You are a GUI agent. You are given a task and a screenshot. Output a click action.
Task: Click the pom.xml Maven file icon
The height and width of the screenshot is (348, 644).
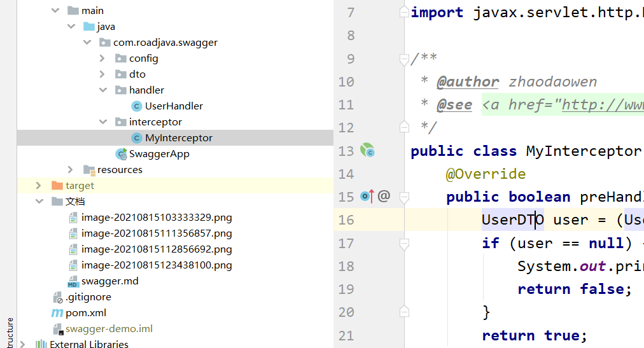(57, 313)
